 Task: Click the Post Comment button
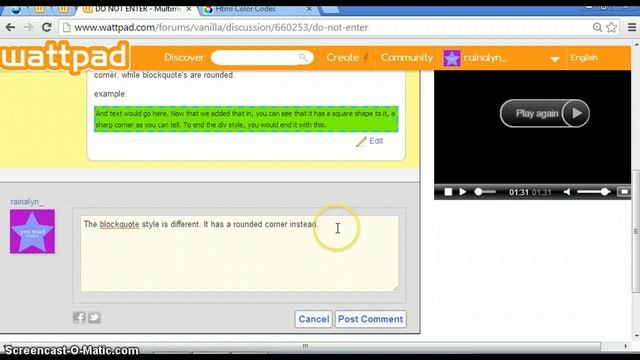(x=371, y=319)
